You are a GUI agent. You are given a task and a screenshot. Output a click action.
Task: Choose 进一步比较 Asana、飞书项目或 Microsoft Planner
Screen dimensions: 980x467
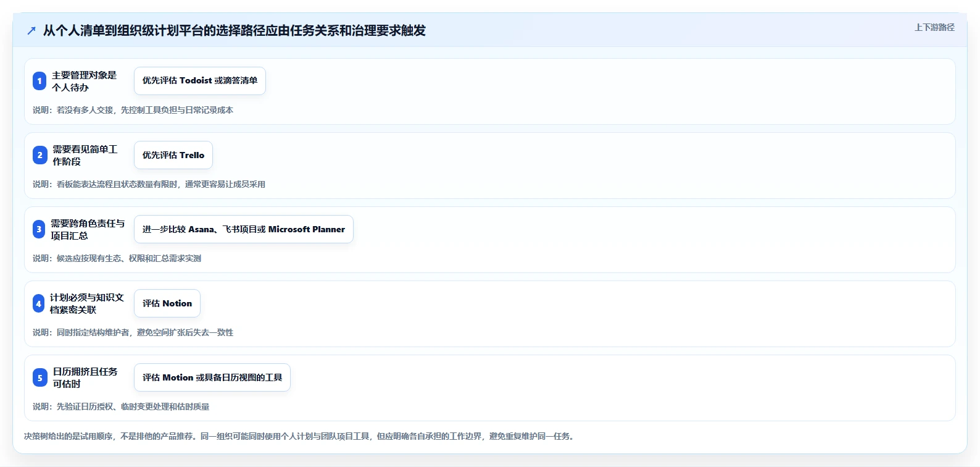pyautogui.click(x=244, y=229)
